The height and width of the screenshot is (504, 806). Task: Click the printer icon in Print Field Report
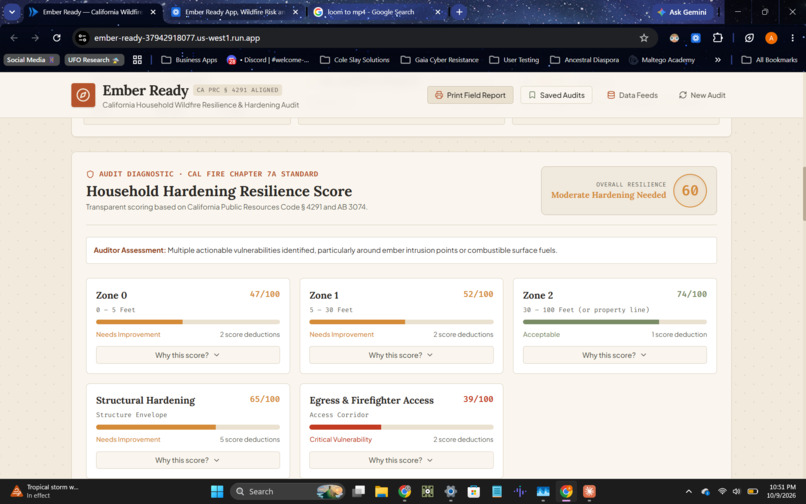[438, 95]
